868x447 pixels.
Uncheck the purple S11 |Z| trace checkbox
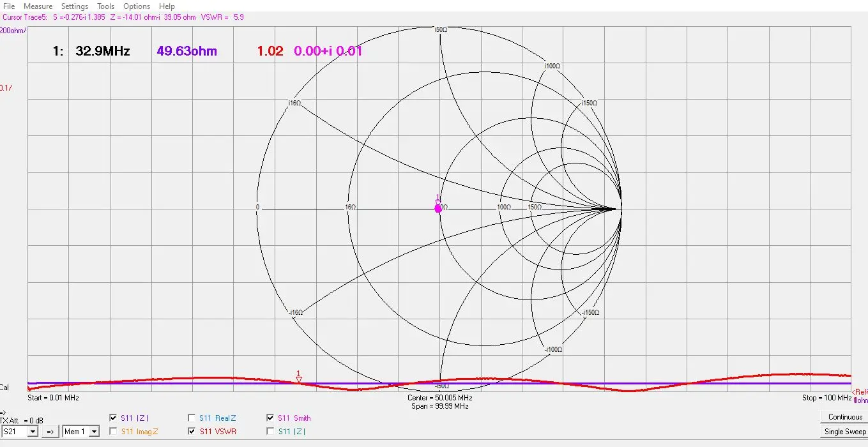pos(114,418)
